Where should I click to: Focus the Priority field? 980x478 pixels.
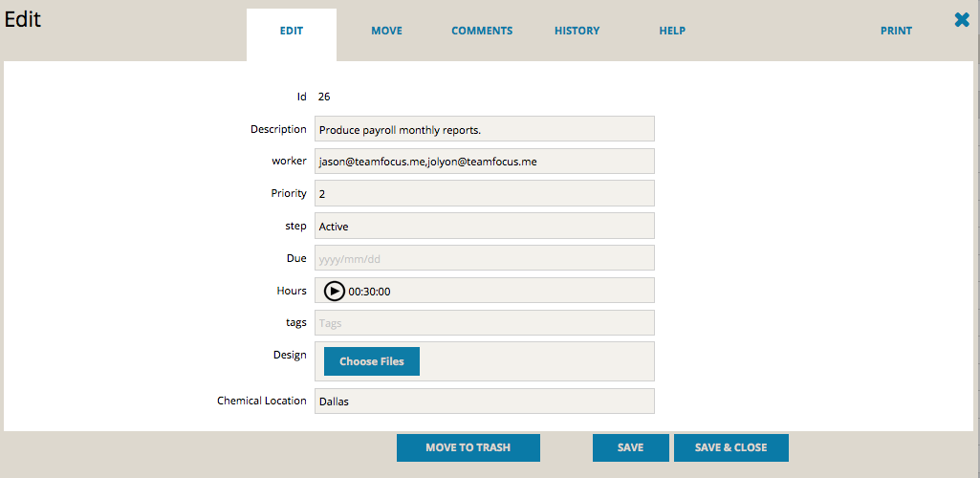[x=485, y=193]
